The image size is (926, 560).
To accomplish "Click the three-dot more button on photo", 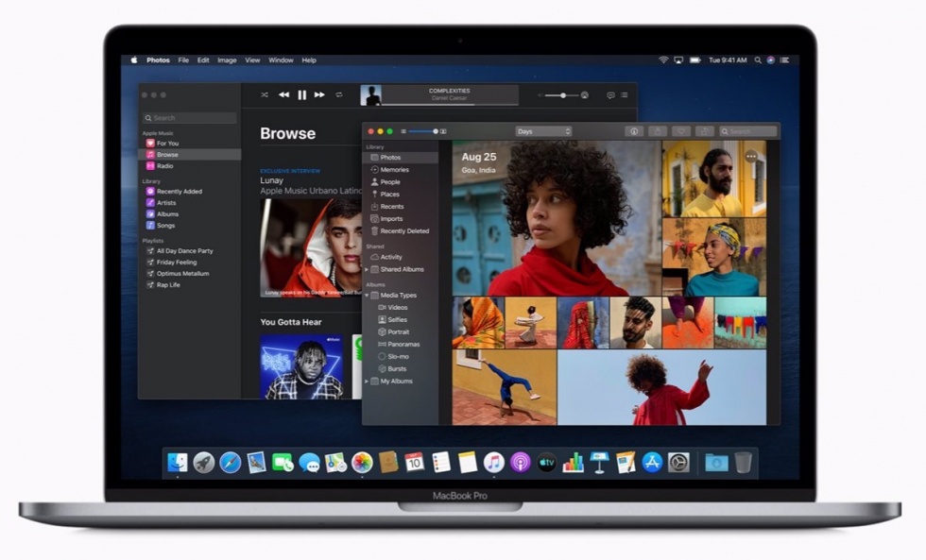I will 751,156.
